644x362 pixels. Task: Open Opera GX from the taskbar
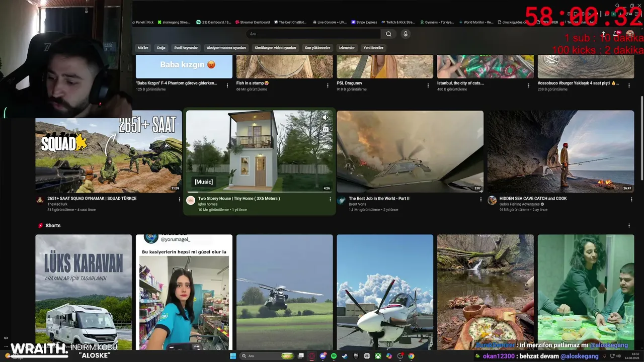tap(312, 356)
